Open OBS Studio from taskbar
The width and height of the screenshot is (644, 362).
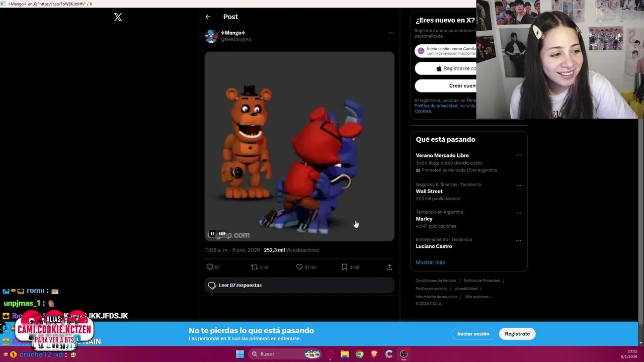[404, 354]
